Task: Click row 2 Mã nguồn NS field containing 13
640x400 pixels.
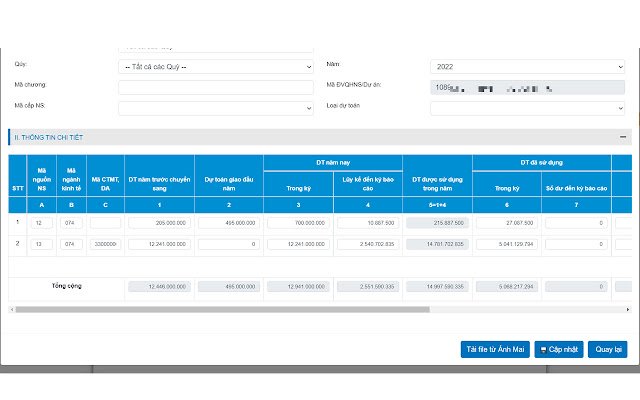Action: coord(42,244)
